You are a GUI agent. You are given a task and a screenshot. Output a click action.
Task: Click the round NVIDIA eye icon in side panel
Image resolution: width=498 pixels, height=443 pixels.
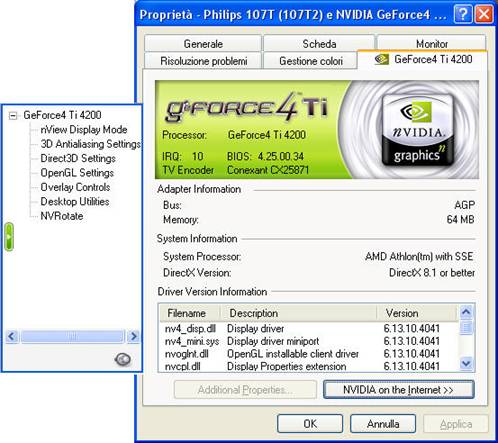click(123, 359)
